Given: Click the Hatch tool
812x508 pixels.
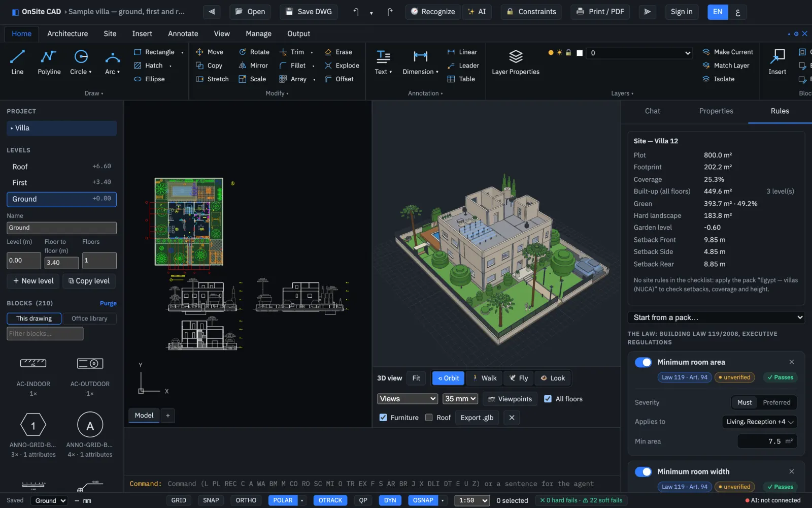Looking at the screenshot, I should click(x=148, y=66).
